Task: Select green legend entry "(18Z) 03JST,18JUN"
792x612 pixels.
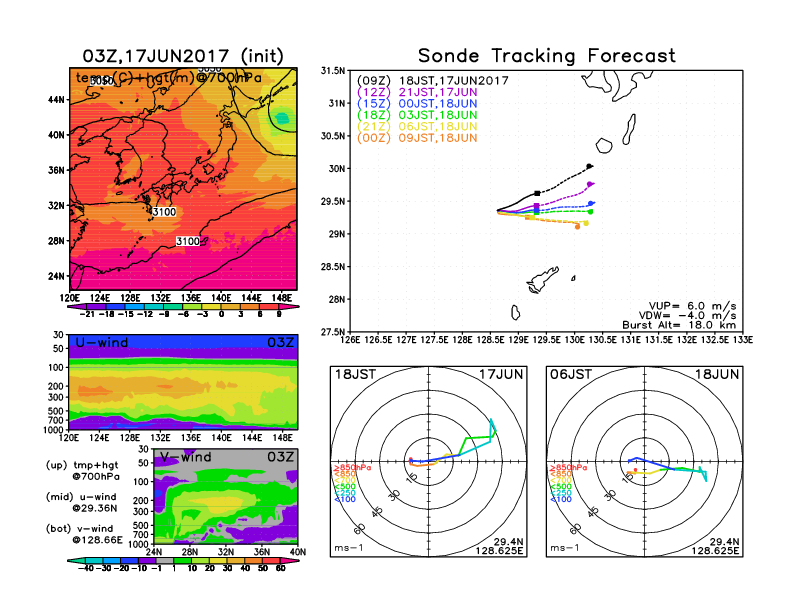Action: pyautogui.click(x=417, y=115)
